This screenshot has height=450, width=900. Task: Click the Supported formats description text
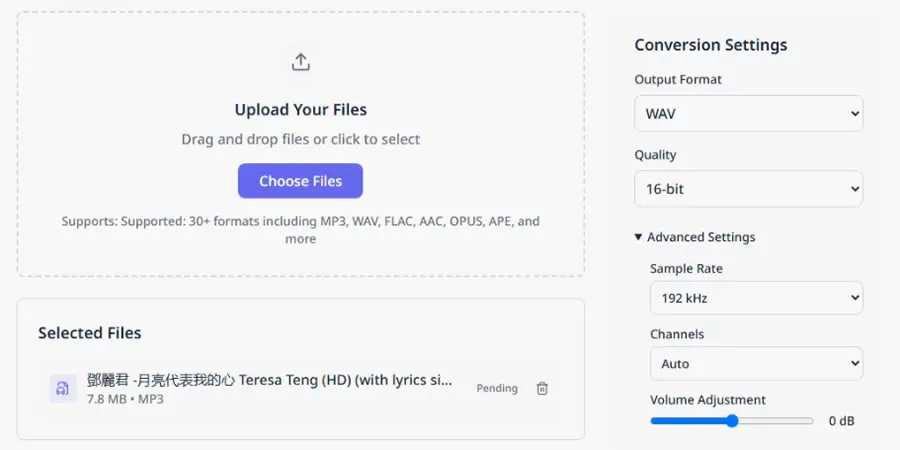301,230
